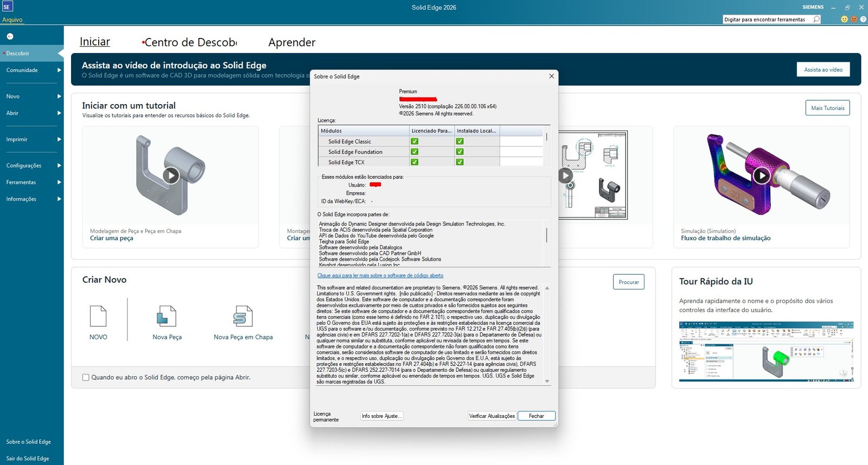Screen dimensions: 868x465
Task: Open Fluxo de trabalho de simulação link
Action: point(726,238)
